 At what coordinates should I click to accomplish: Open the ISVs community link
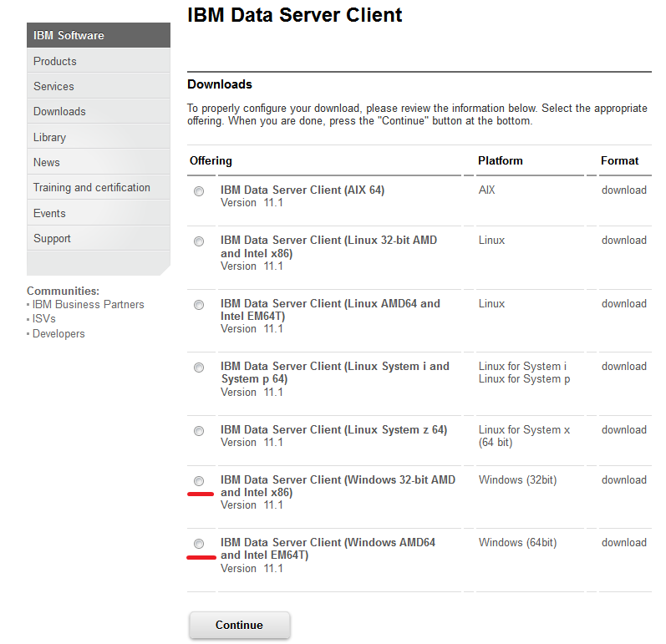(43, 319)
